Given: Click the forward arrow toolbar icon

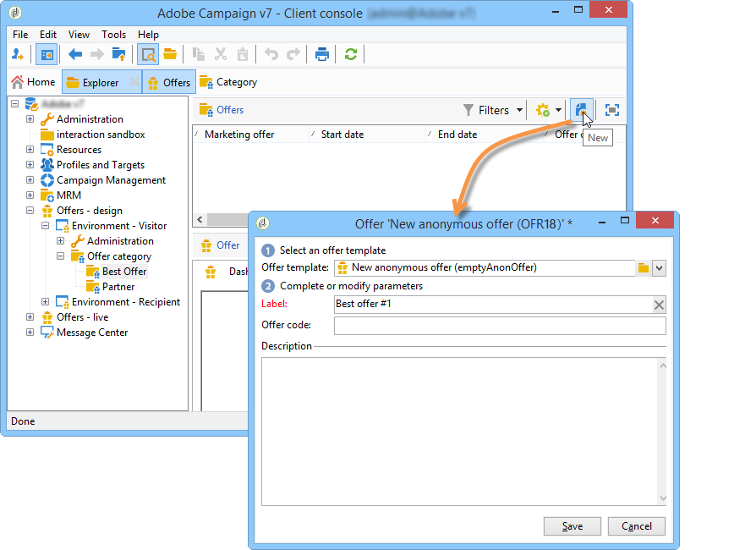Looking at the screenshot, I should 97,54.
